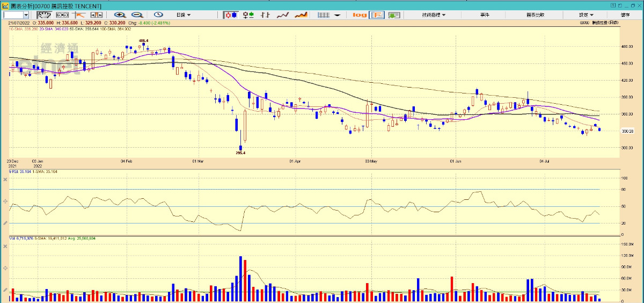Edit the volume panel with pencil icon

5,290
